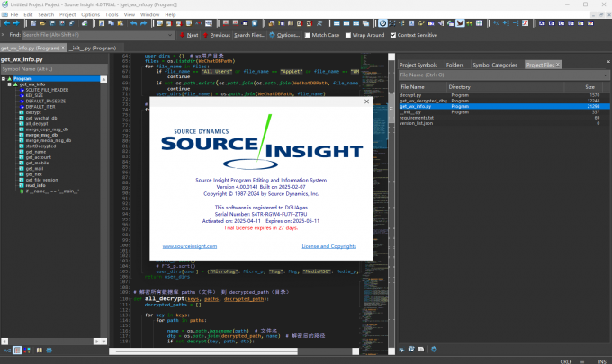
Task: Click the Save file toolbar icon
Action: click(52, 23)
